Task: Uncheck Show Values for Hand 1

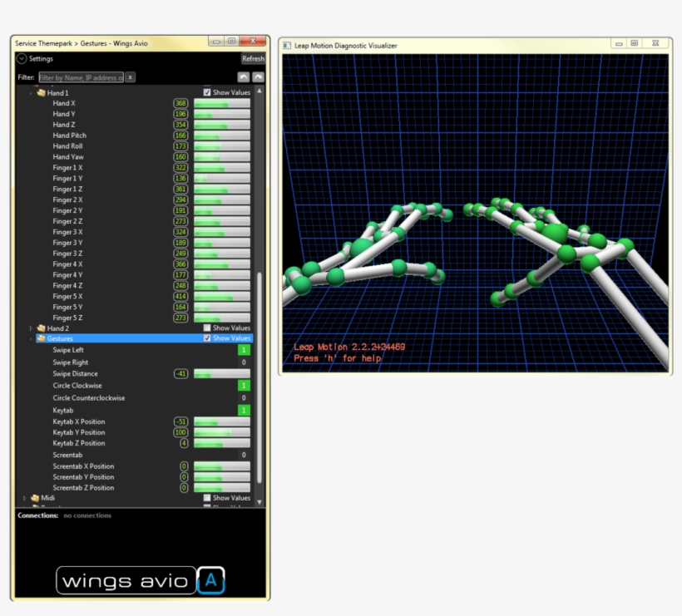Action: tap(208, 93)
